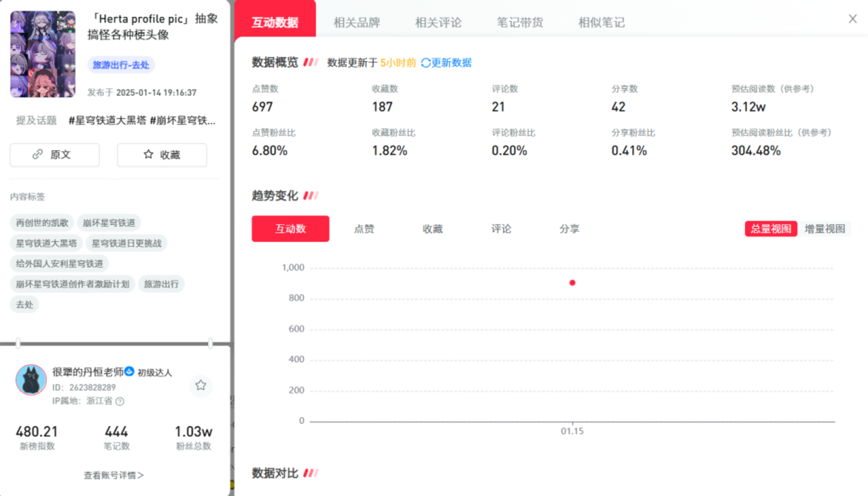Click the author's black cat avatar

point(31,380)
